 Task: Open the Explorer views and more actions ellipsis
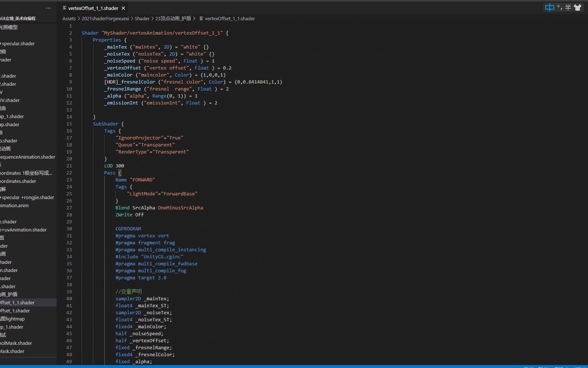tap(48, 8)
